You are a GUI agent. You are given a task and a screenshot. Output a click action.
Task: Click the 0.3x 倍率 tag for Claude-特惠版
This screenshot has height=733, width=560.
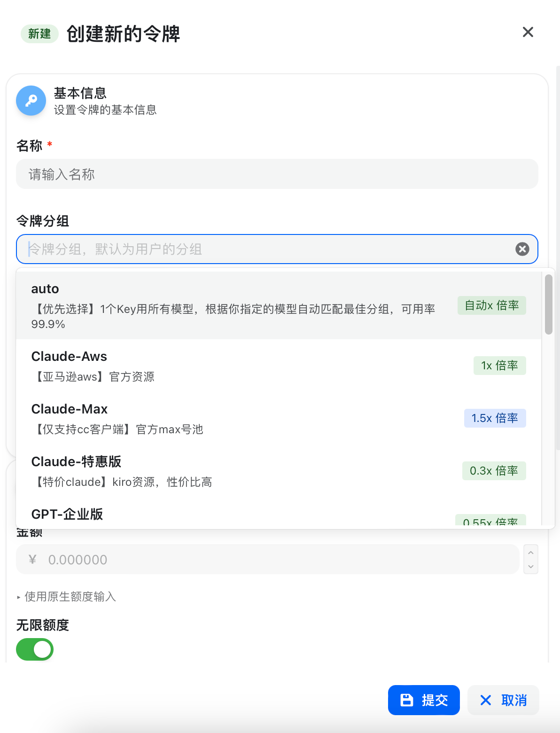pos(494,471)
